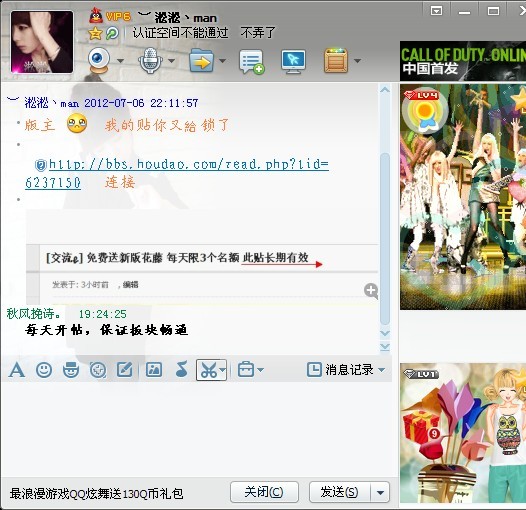Expand the briefcase tools dropdown arrow
Image resolution: width=526 pixels, height=510 pixels.
260,370
